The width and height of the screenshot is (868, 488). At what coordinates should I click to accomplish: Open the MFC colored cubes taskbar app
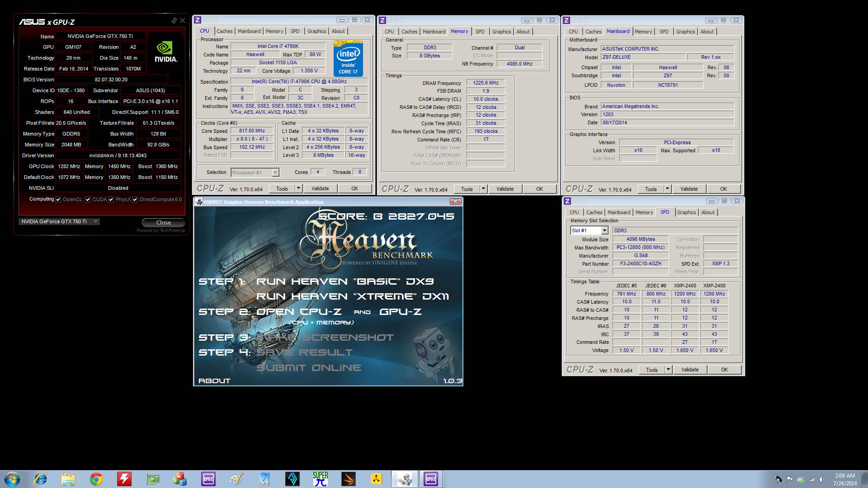pyautogui.click(x=180, y=479)
